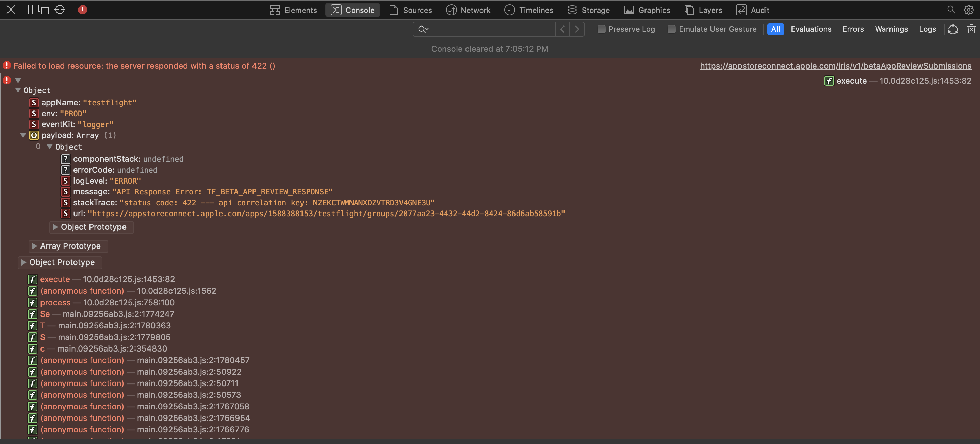Enable the Preserve Log checkbox
Viewport: 980px width, 444px height.
pyautogui.click(x=601, y=29)
